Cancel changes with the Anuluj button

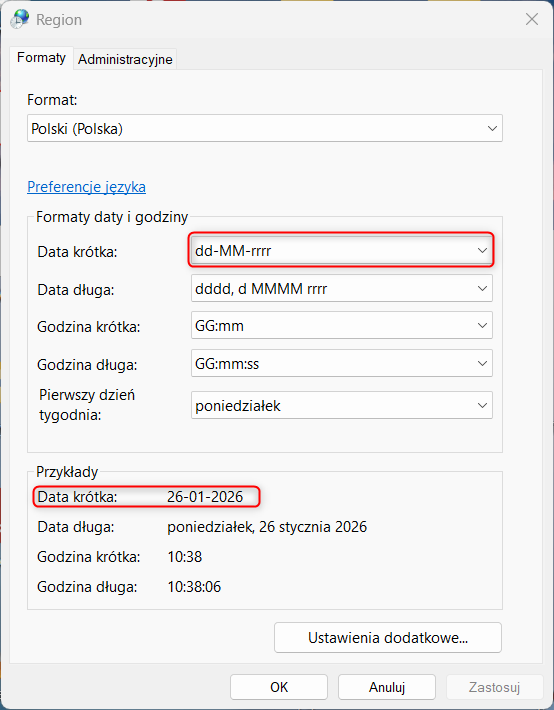386,687
